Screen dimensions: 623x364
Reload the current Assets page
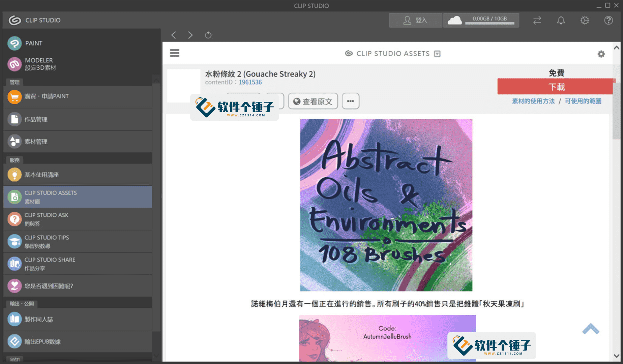click(208, 35)
